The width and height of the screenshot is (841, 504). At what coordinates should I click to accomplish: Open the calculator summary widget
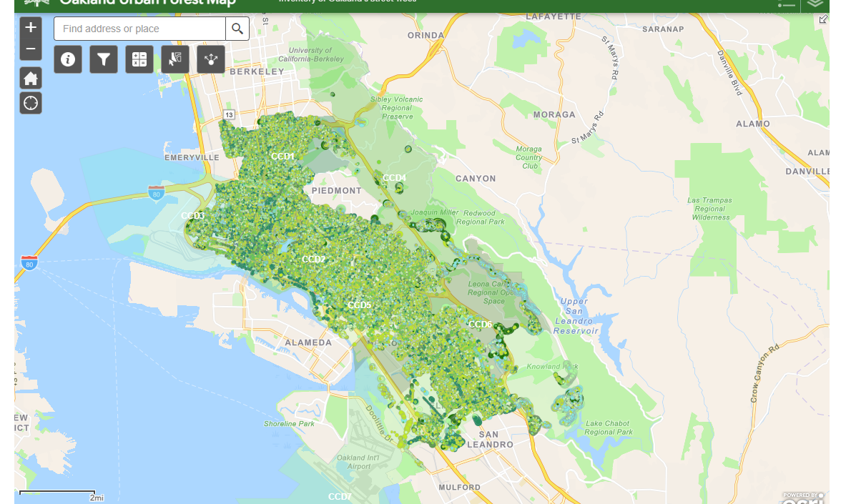pyautogui.click(x=139, y=59)
